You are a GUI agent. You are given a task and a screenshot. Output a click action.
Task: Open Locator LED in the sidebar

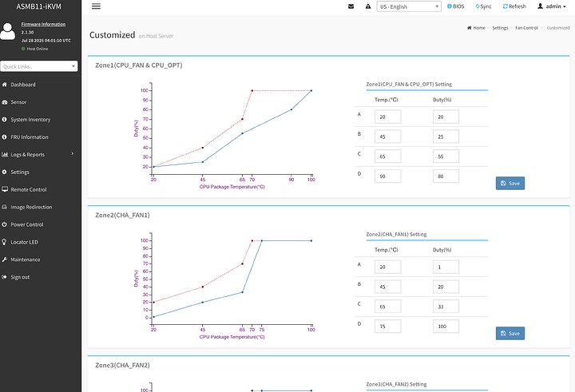click(24, 242)
